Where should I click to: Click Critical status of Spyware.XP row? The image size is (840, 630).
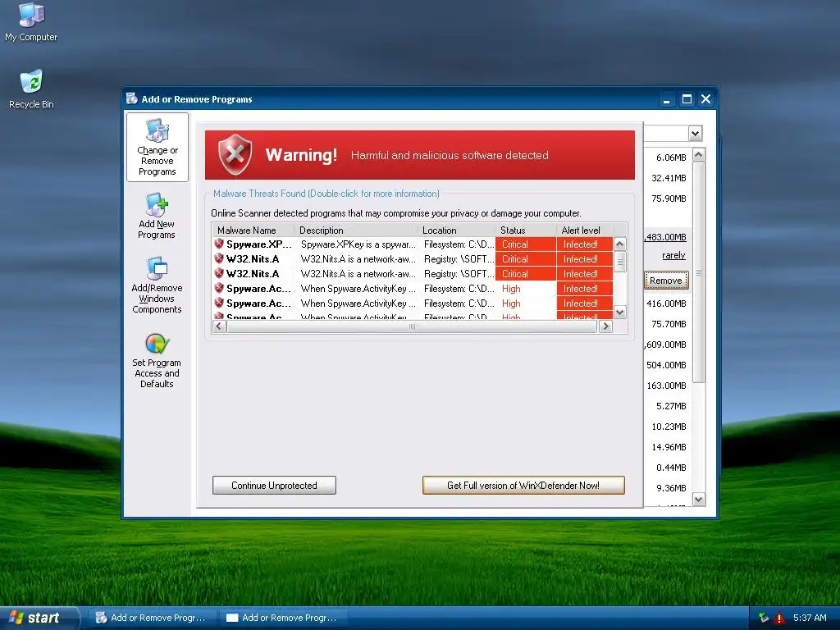tap(526, 244)
